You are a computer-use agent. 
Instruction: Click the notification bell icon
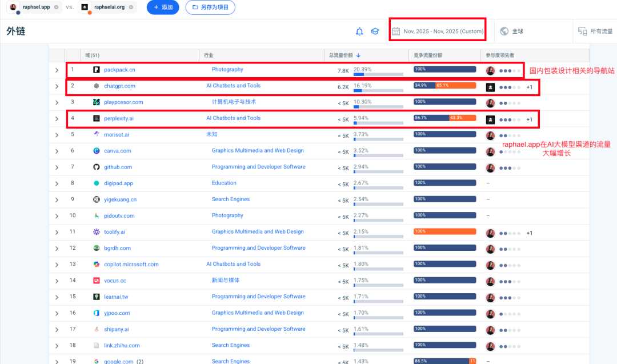pos(359,31)
